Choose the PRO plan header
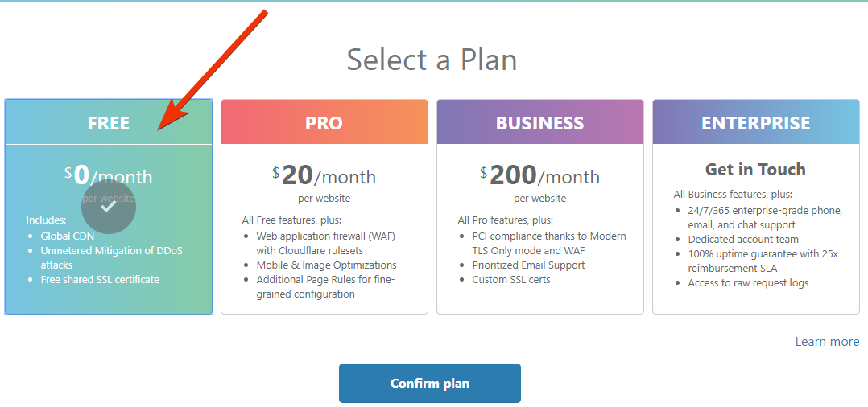 pyautogui.click(x=324, y=123)
